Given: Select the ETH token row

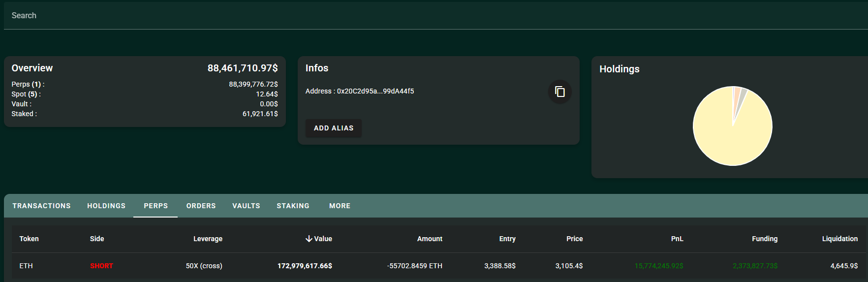Looking at the screenshot, I should coord(26,266).
